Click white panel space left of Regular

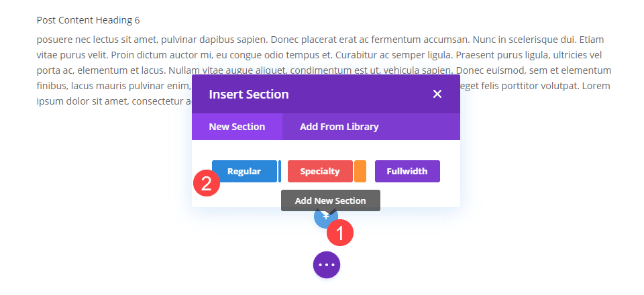point(201,161)
